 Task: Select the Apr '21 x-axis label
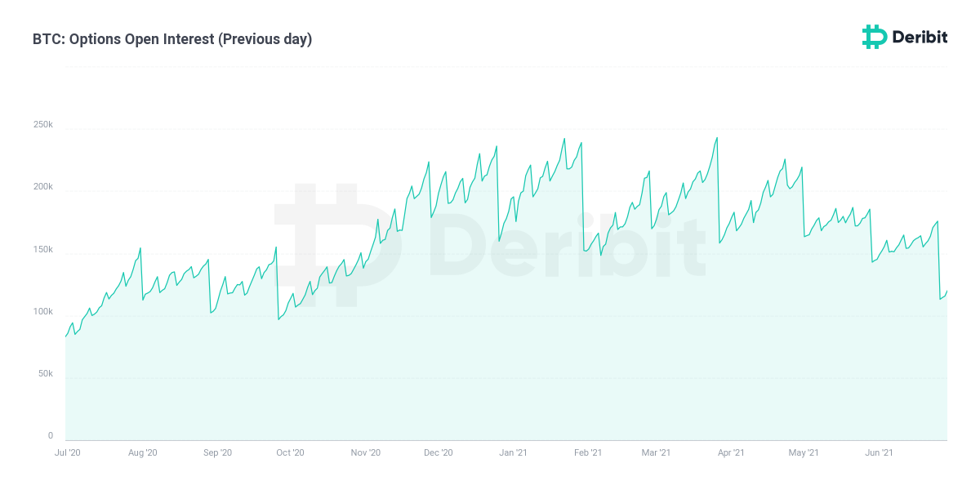click(x=730, y=452)
